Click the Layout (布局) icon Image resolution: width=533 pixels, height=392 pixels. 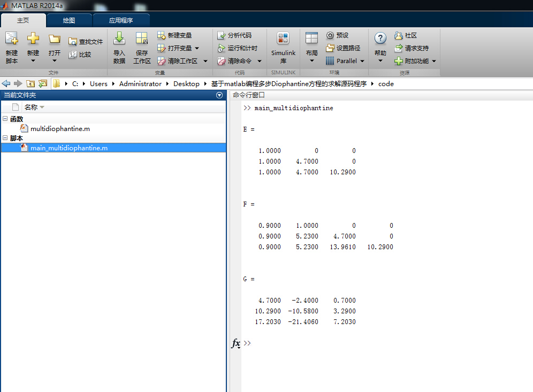tap(311, 39)
